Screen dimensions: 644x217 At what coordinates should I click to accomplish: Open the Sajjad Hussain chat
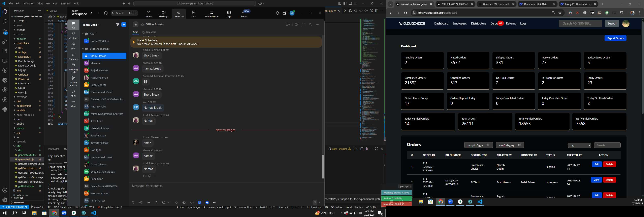point(104,70)
